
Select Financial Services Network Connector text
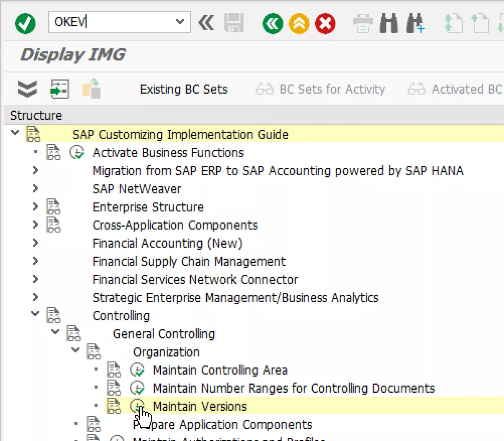click(195, 279)
